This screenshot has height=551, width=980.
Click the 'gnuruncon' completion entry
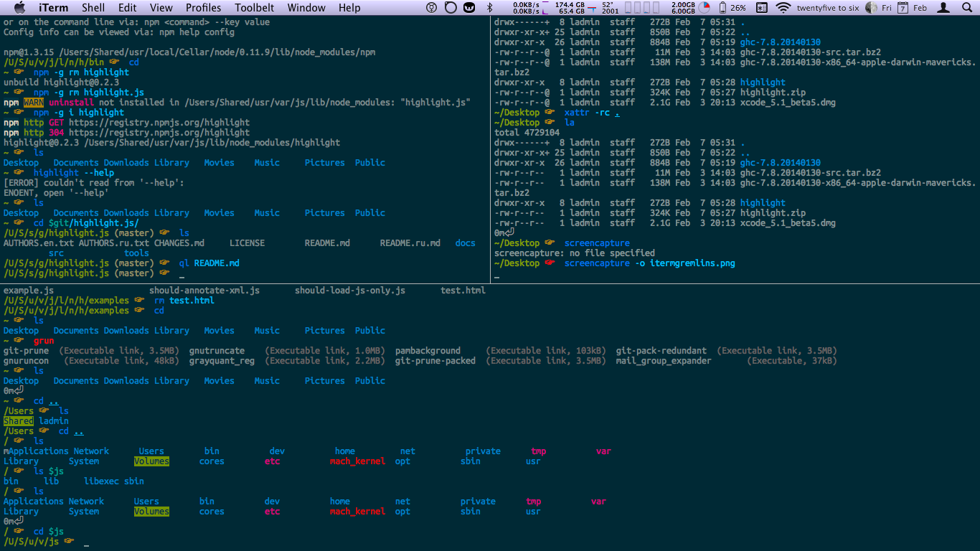[27, 361]
